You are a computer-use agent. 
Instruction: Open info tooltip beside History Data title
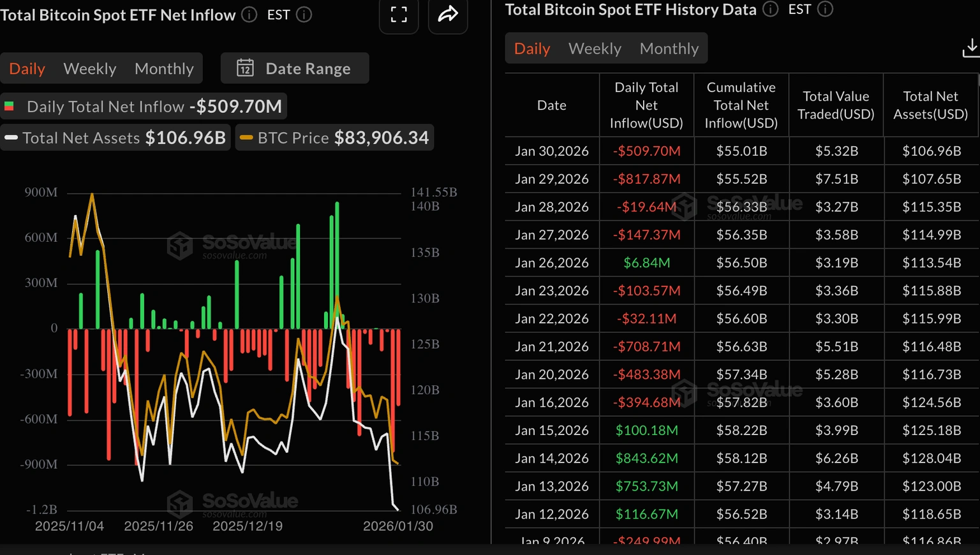[769, 10]
